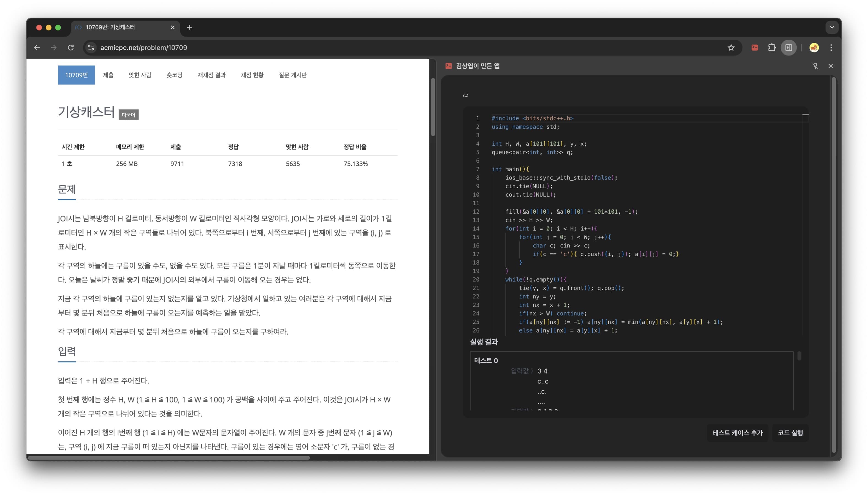This screenshot has height=496, width=868.
Task: Toggle bookmark star for this page
Action: click(731, 48)
